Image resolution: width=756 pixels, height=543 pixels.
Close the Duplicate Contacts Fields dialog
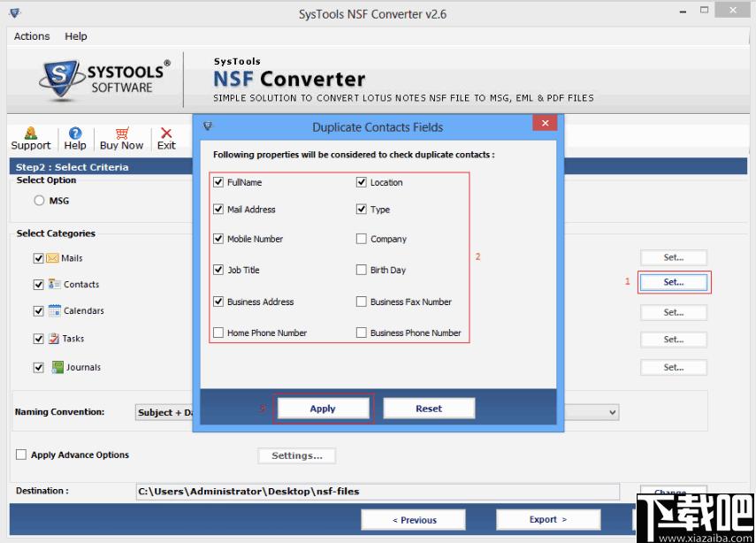[x=545, y=123]
